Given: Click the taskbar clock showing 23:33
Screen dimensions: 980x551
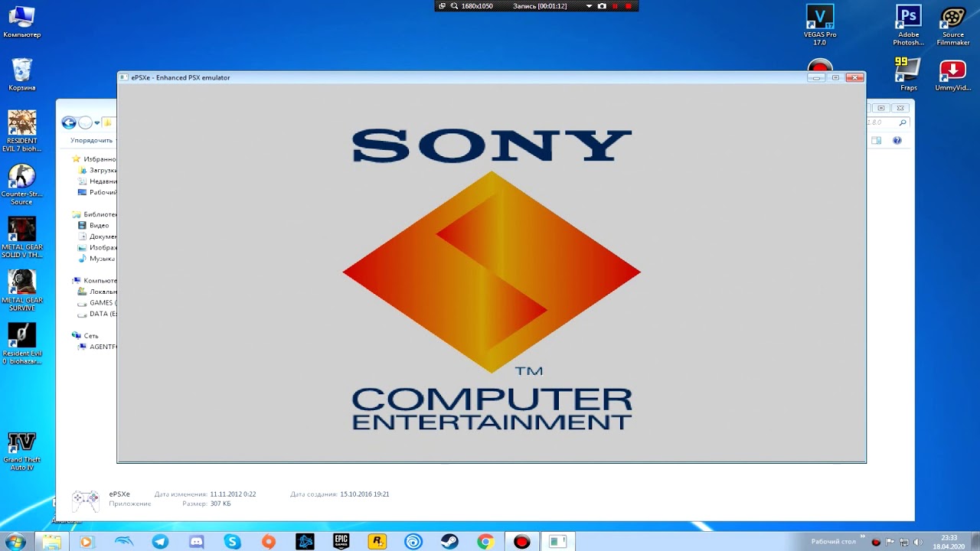Looking at the screenshot, I should point(948,542).
